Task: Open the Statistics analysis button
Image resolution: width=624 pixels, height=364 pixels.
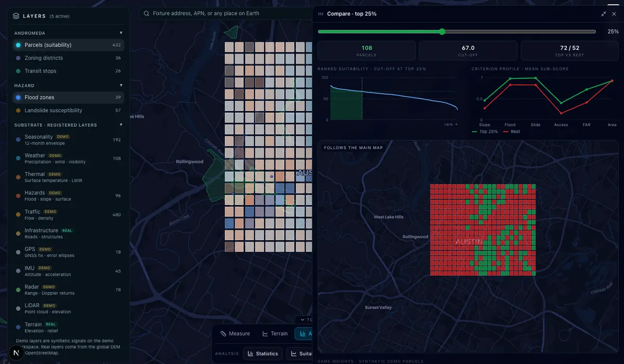Action: [x=263, y=354]
